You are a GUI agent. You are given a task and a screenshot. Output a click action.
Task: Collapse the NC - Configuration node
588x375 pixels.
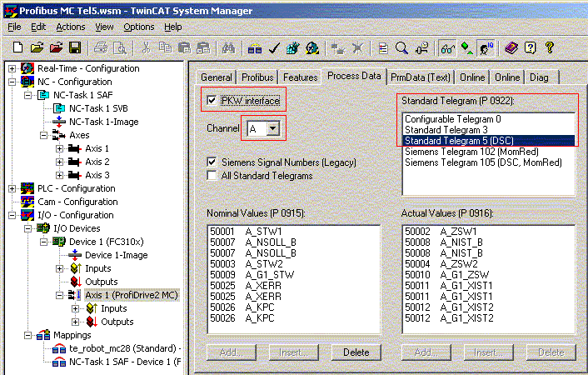click(12, 82)
